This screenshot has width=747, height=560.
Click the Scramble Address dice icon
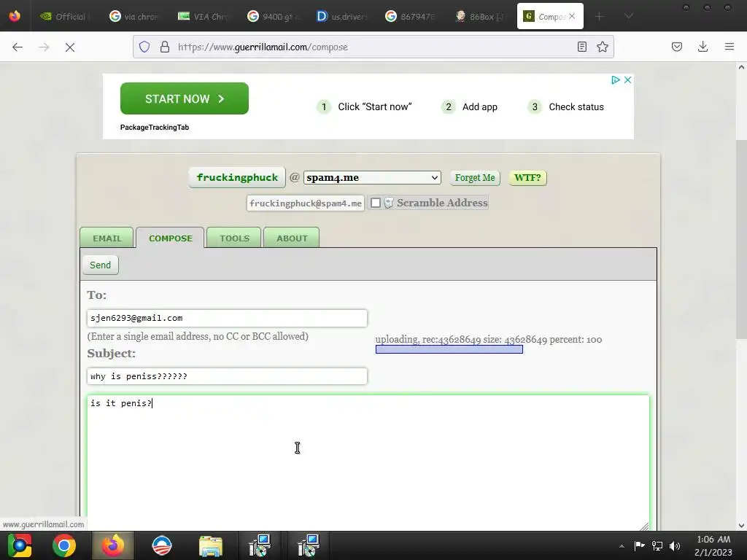click(389, 203)
